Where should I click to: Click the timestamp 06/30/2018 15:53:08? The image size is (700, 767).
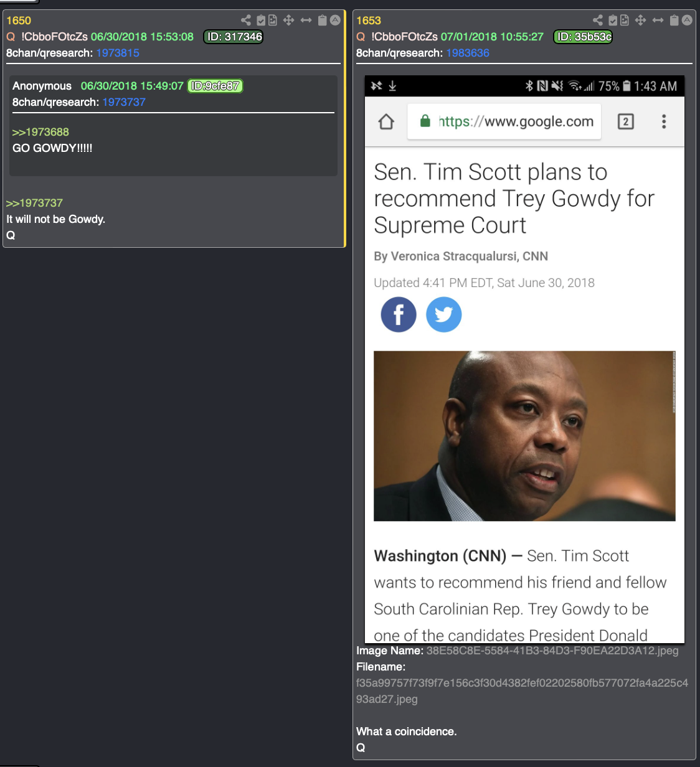[x=142, y=37]
